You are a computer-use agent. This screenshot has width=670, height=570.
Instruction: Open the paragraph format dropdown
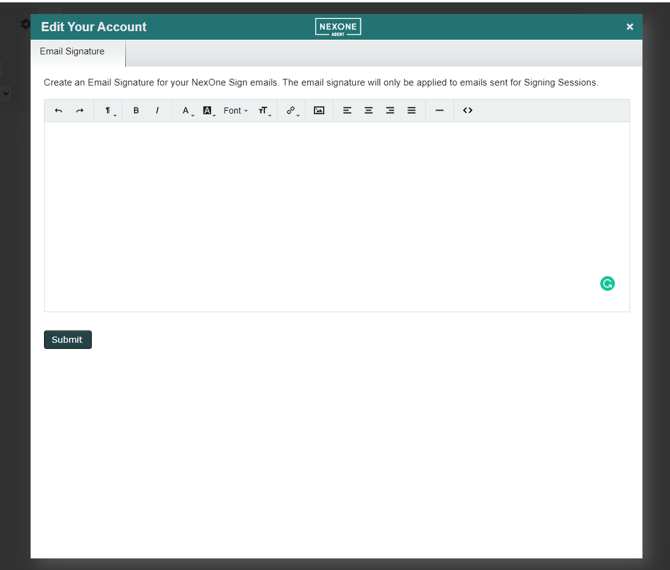click(x=108, y=111)
